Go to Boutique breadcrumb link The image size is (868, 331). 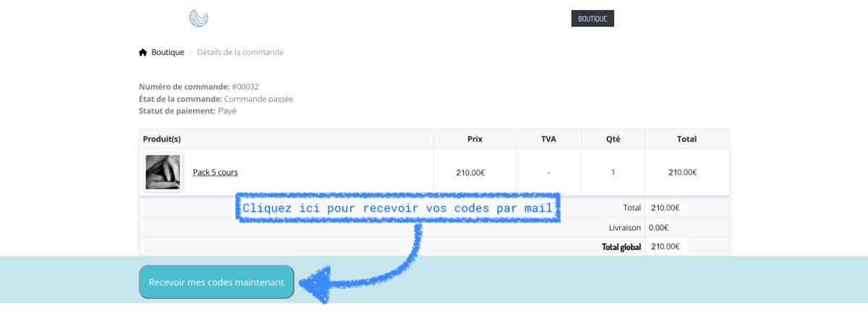(x=167, y=53)
